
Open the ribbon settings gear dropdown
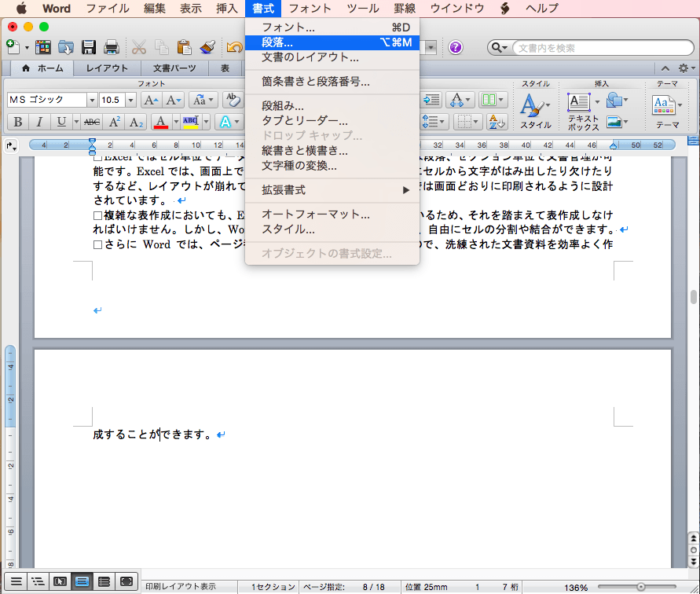click(x=686, y=68)
